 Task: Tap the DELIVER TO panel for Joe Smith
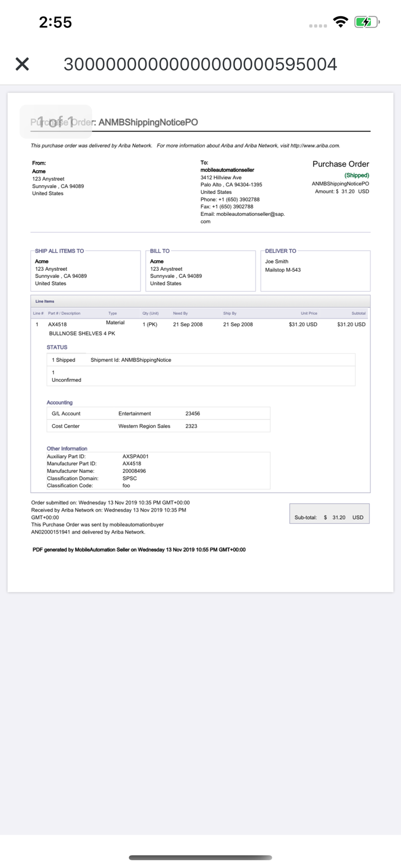[315, 270]
